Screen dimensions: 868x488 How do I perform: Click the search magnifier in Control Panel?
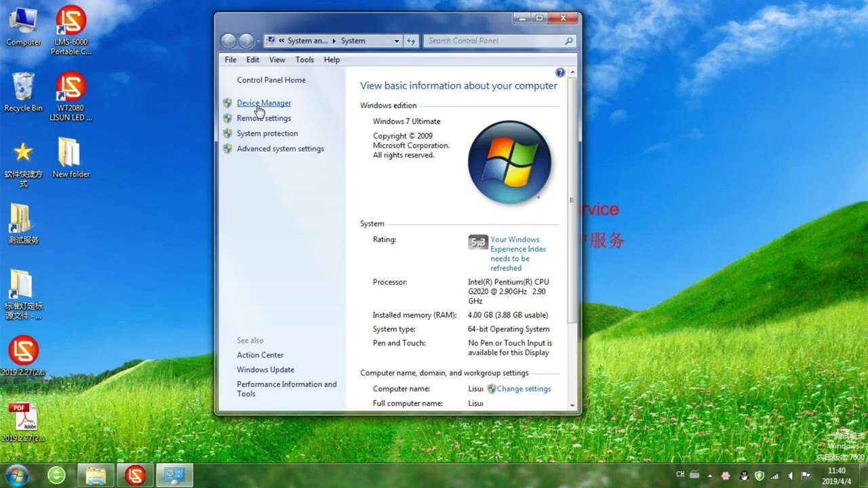tap(569, 41)
